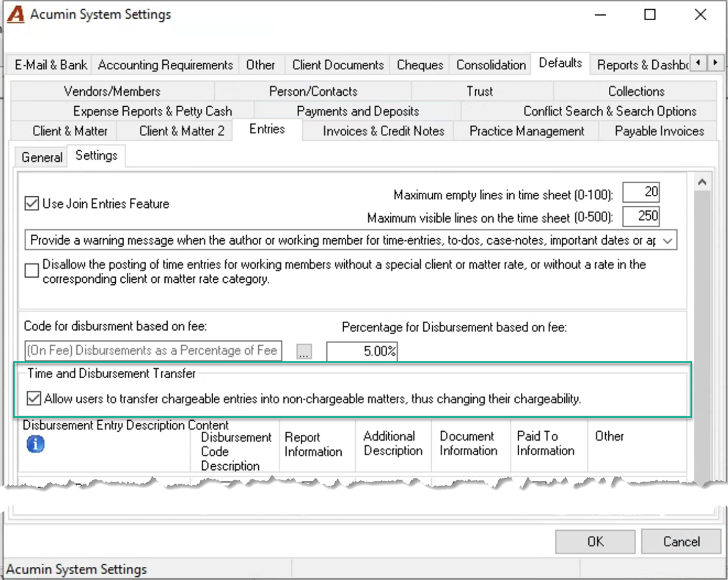Open the Payments and Deposits tab
Image resolution: width=728 pixels, height=580 pixels.
point(357,111)
